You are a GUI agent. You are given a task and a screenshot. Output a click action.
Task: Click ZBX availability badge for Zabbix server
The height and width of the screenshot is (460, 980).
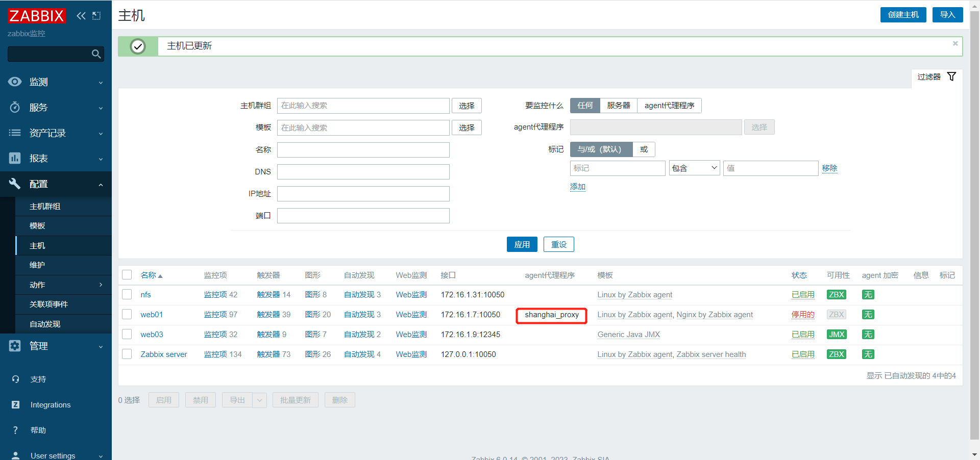click(x=836, y=354)
